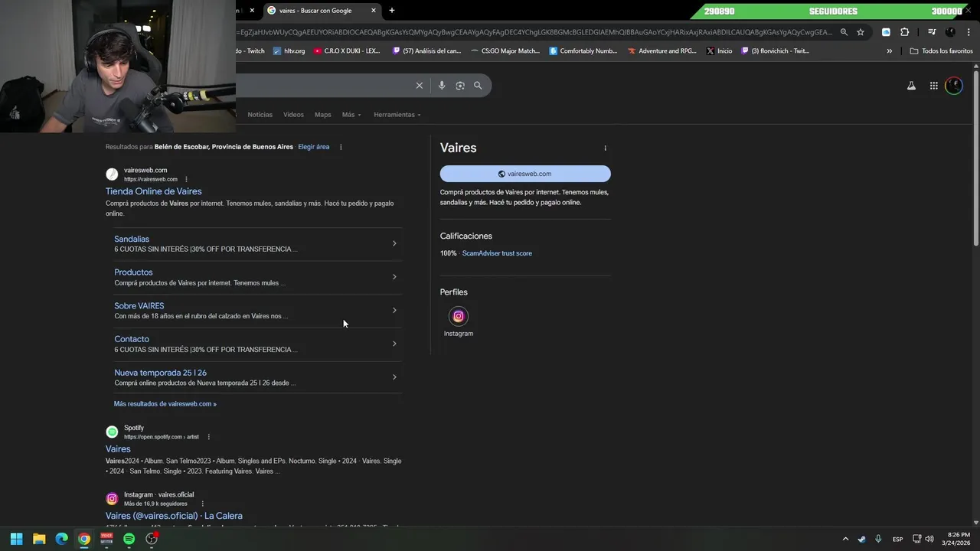Switch to the Maps search tab

tap(323, 115)
